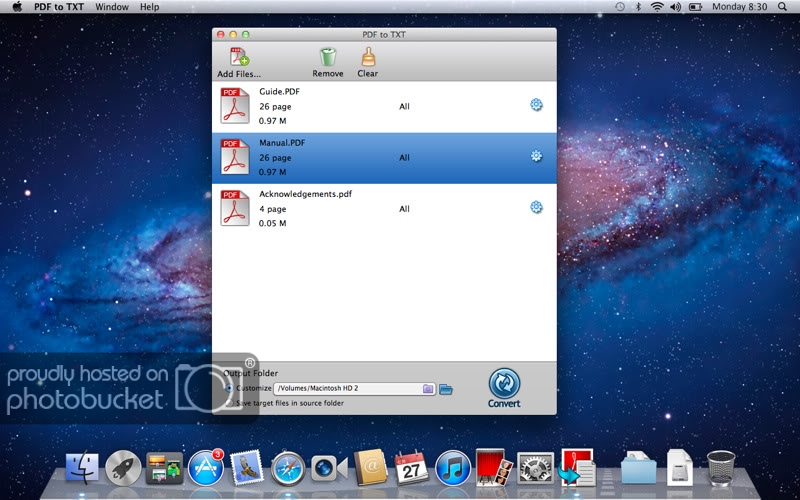The height and width of the screenshot is (500, 800).
Task: Open Finder from the dock
Action: pos(82,467)
